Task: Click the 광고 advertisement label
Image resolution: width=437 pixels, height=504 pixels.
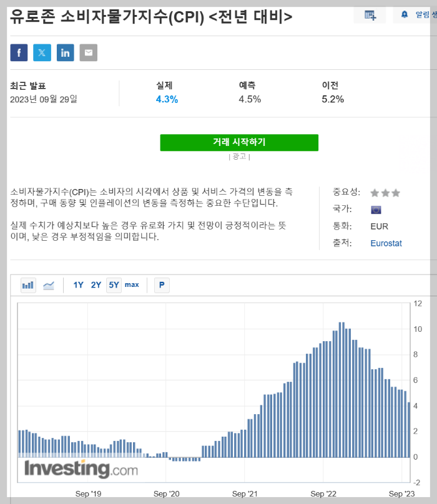Action: pyautogui.click(x=240, y=157)
